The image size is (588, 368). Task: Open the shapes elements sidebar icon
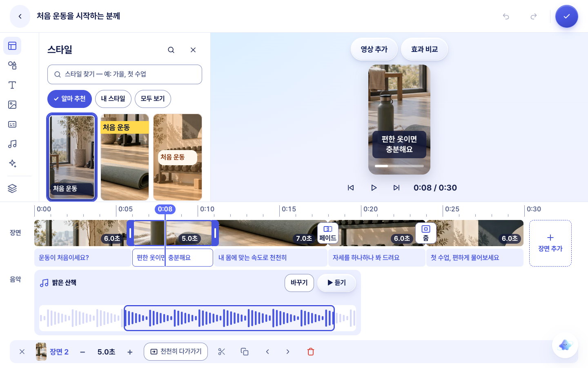12,65
